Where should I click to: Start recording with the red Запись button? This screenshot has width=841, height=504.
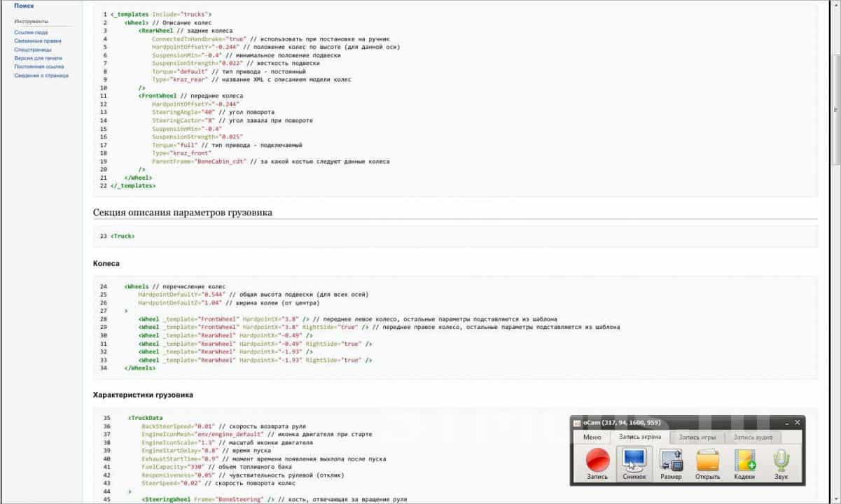coord(597,462)
